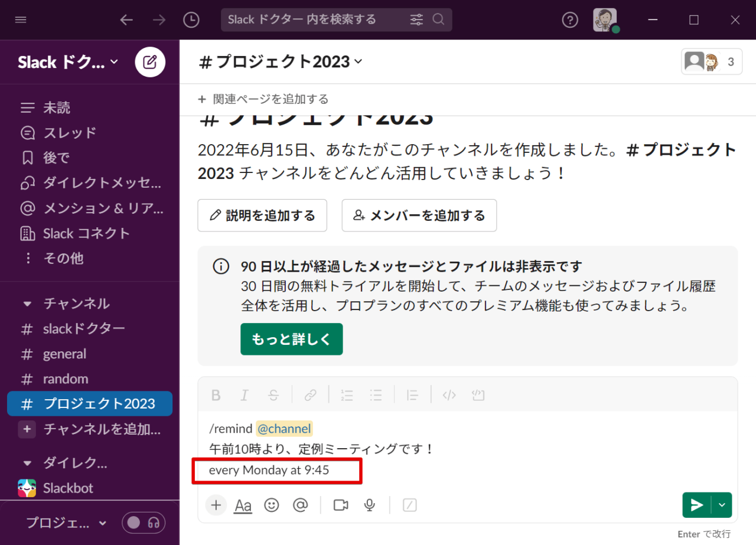Record a video clip

341,505
